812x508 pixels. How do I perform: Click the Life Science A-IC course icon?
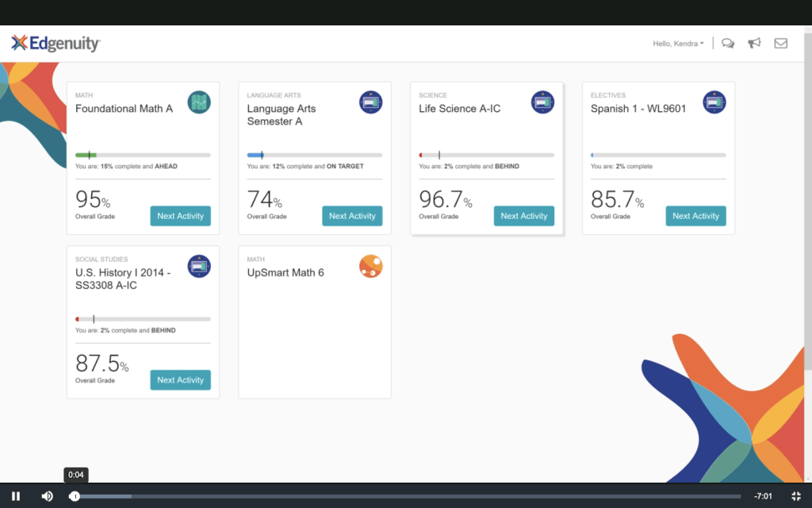click(x=542, y=102)
